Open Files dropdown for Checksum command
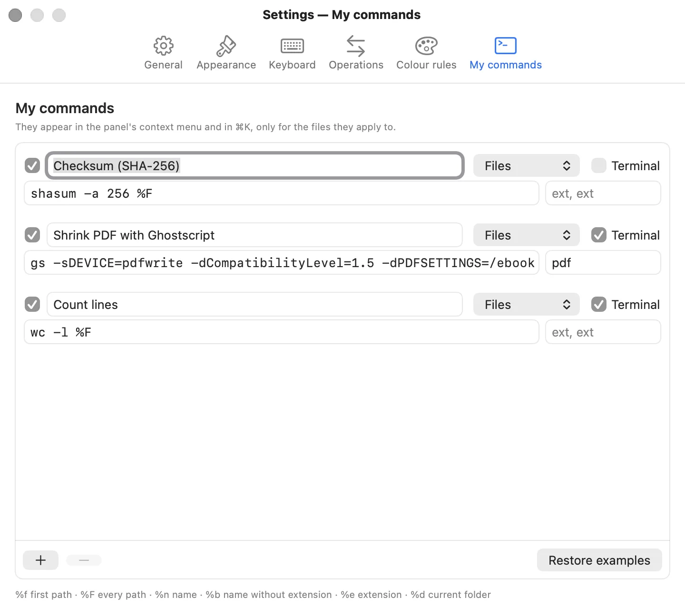685x616 pixels. coord(527,166)
